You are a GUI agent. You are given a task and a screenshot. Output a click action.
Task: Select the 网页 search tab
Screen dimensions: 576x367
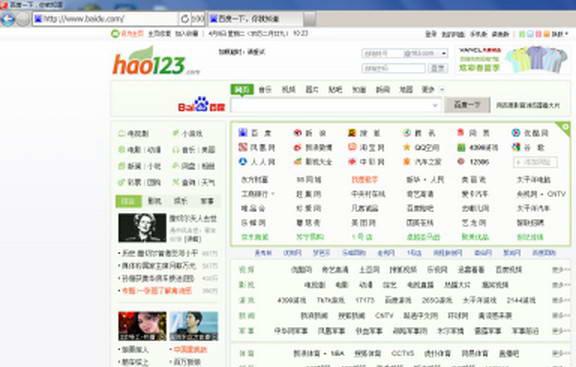(x=242, y=90)
